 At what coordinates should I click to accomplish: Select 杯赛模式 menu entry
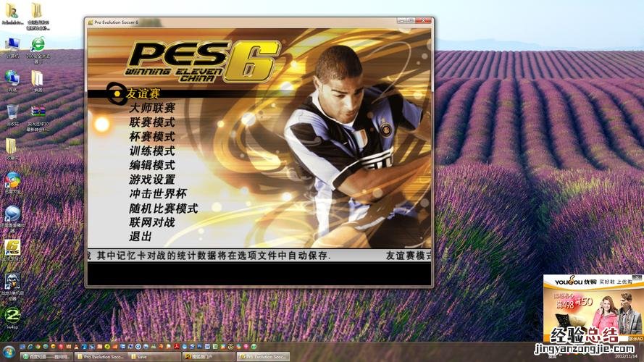coord(152,137)
